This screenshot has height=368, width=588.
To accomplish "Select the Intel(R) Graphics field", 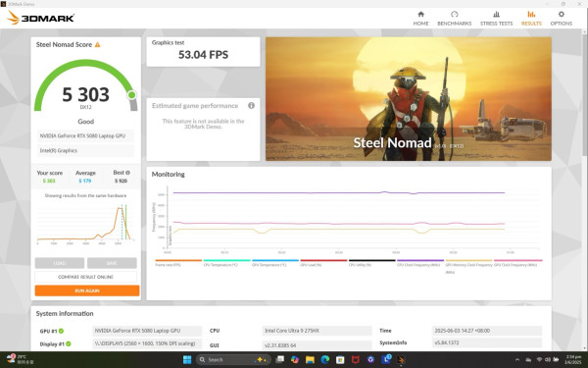I will click(85, 150).
